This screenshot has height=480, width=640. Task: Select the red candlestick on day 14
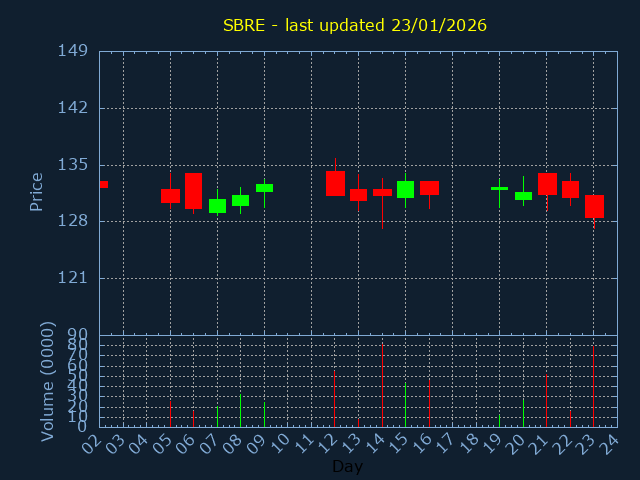click(x=382, y=192)
